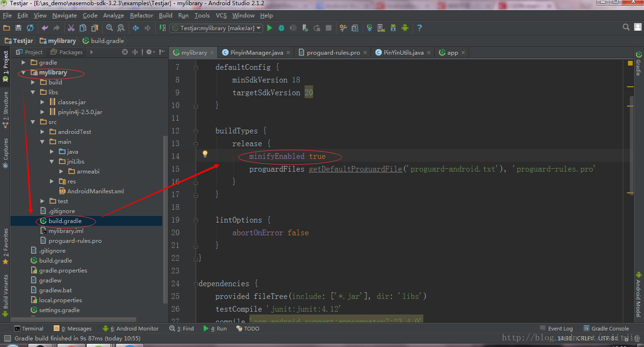This screenshot has height=347, width=644.
Task: Click the Paste toolbar icon
Action: point(95,28)
